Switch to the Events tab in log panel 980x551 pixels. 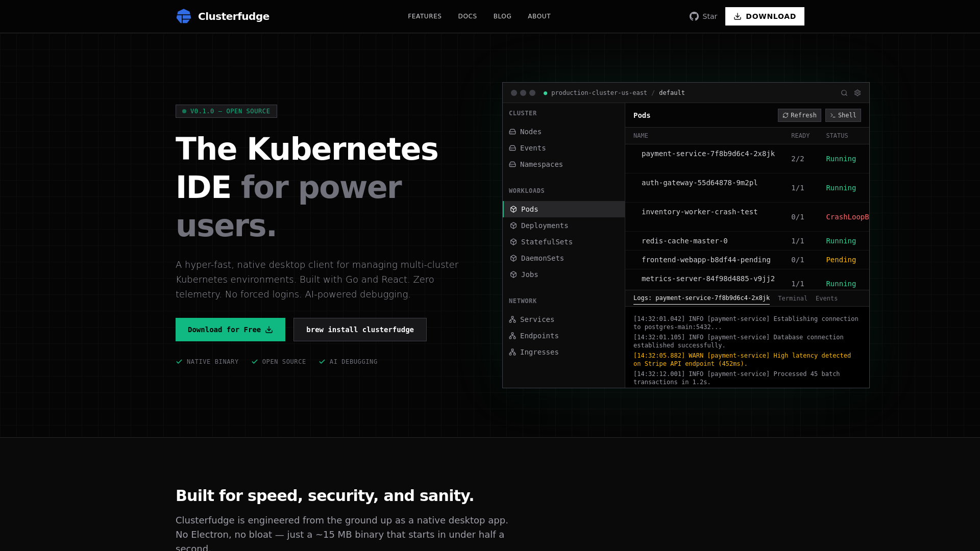(826, 298)
